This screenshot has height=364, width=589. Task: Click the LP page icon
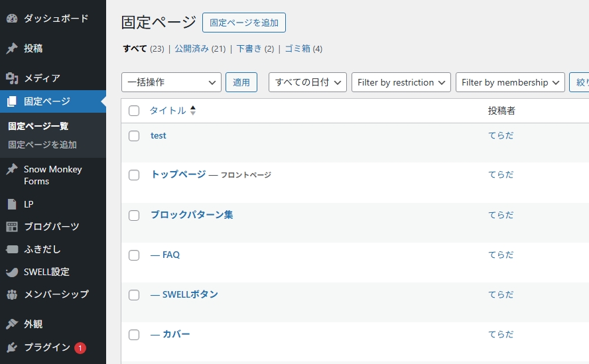pyautogui.click(x=12, y=204)
